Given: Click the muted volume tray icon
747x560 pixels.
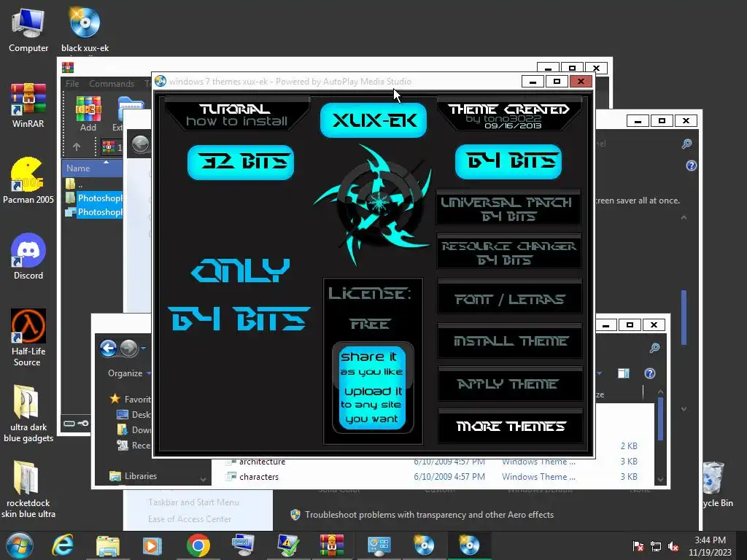Looking at the screenshot, I should (673, 546).
